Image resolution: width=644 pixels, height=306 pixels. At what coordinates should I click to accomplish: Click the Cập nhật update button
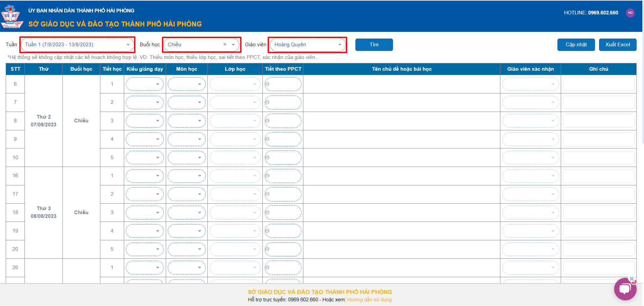576,45
